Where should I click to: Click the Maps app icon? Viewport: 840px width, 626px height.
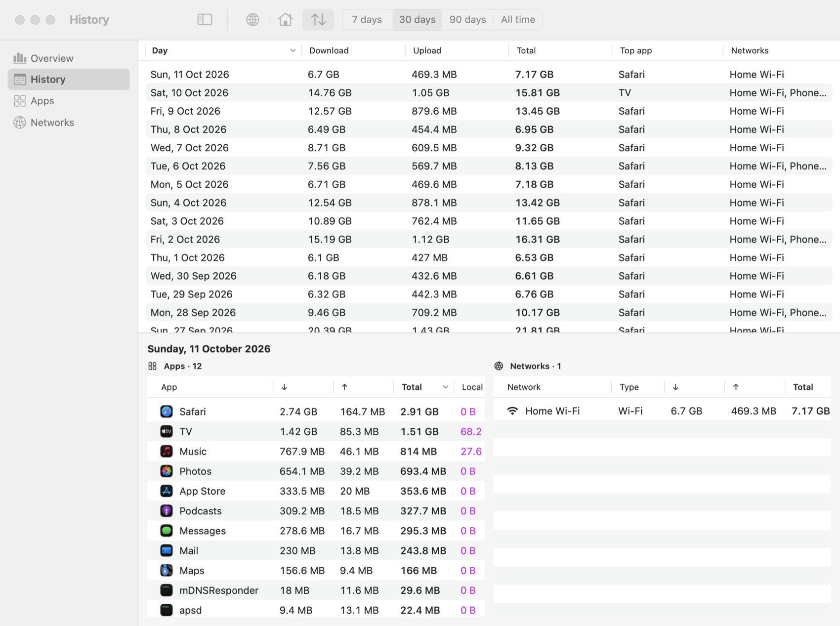pyautogui.click(x=167, y=570)
